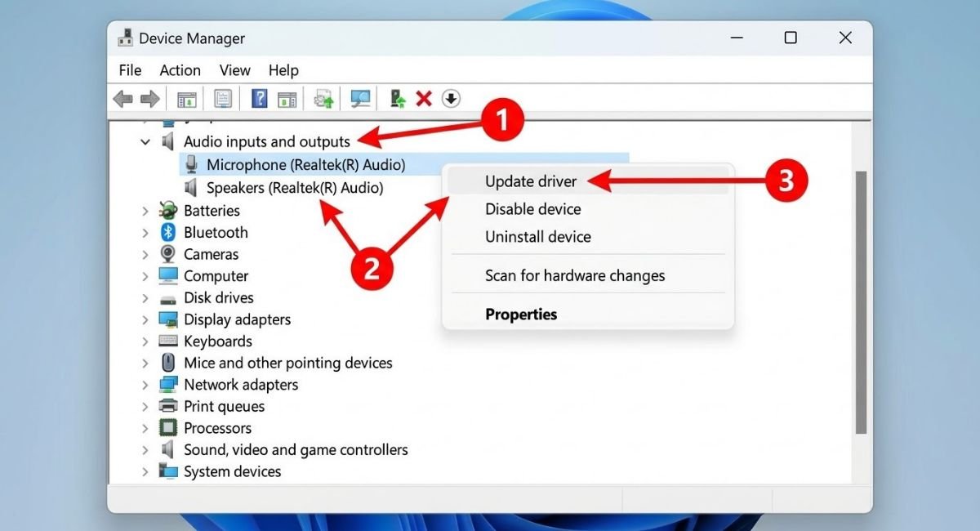Click the Back arrow toolbar icon
This screenshot has height=531, width=980.
(x=123, y=100)
